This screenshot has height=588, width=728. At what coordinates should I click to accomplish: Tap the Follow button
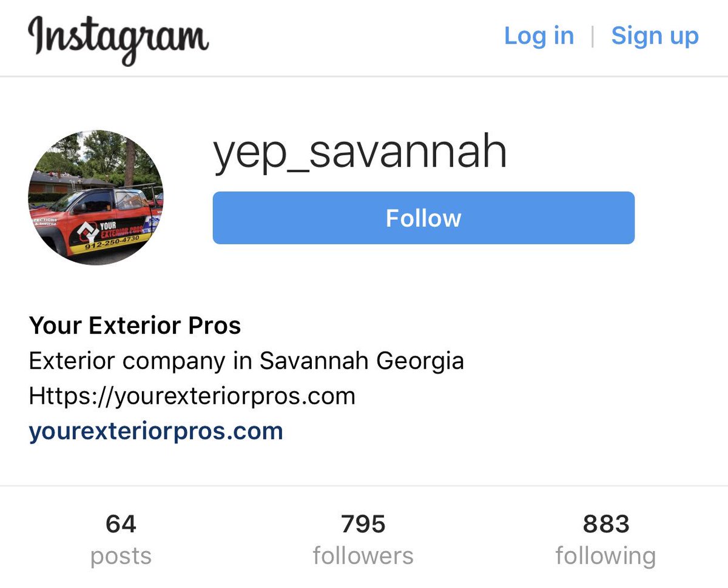point(423,218)
